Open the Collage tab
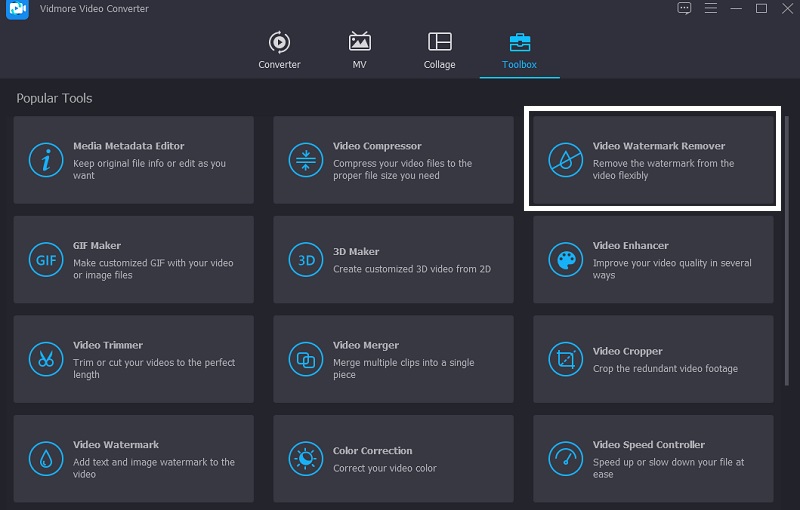The image size is (800, 510). (439, 50)
